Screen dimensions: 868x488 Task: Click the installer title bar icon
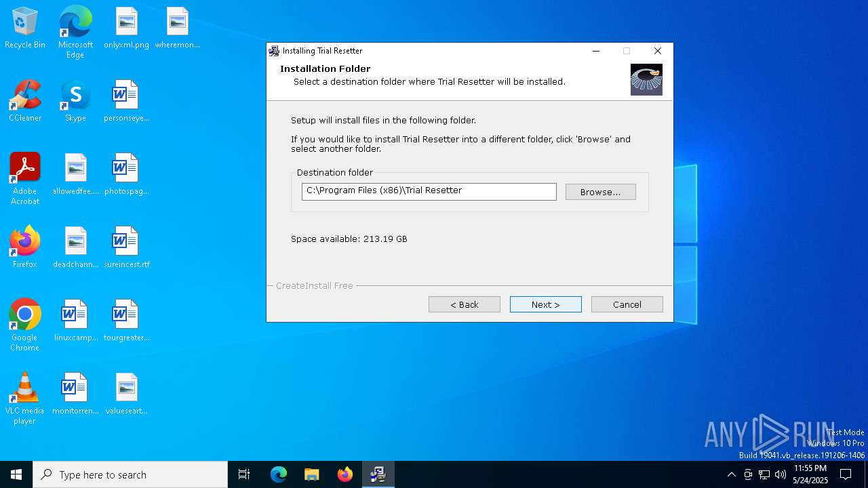274,51
